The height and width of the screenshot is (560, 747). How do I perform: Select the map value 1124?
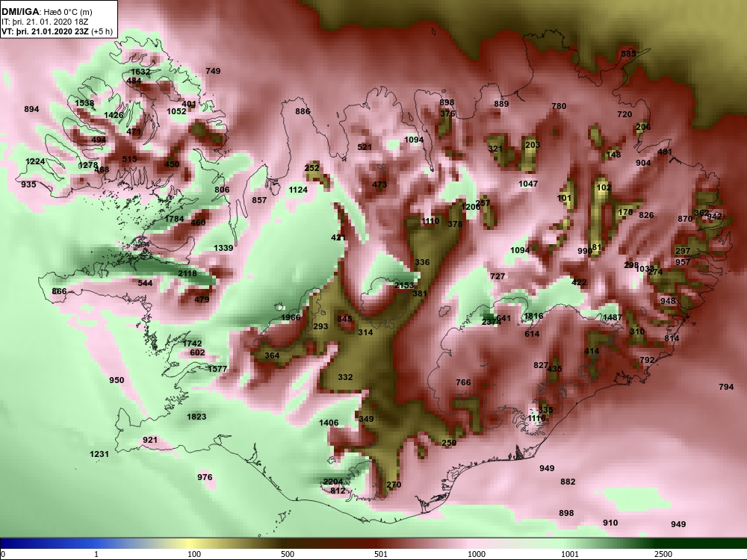tap(298, 190)
